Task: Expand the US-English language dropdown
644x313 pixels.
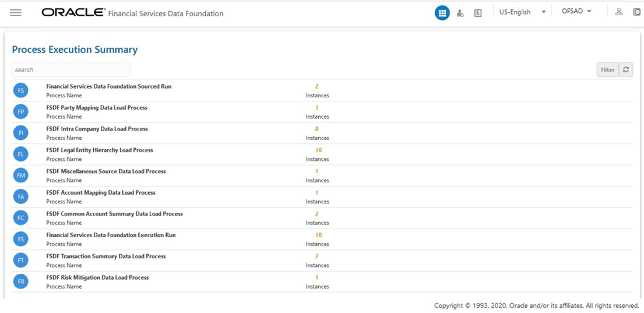Action: (522, 12)
